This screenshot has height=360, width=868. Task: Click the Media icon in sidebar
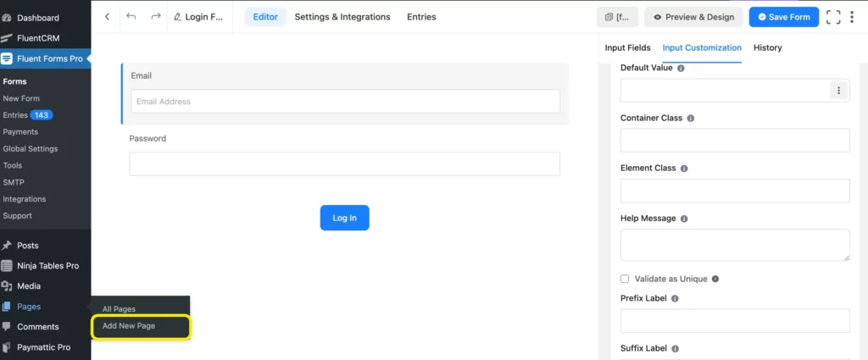[x=7, y=286]
